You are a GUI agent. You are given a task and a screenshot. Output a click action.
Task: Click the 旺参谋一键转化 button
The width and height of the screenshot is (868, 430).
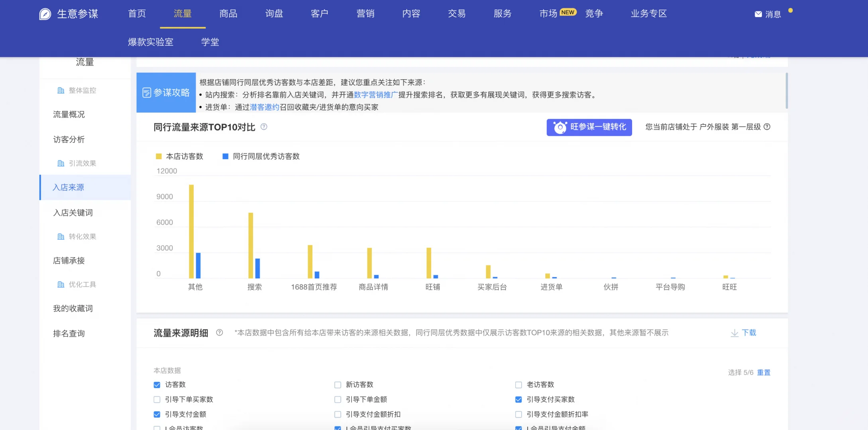589,127
